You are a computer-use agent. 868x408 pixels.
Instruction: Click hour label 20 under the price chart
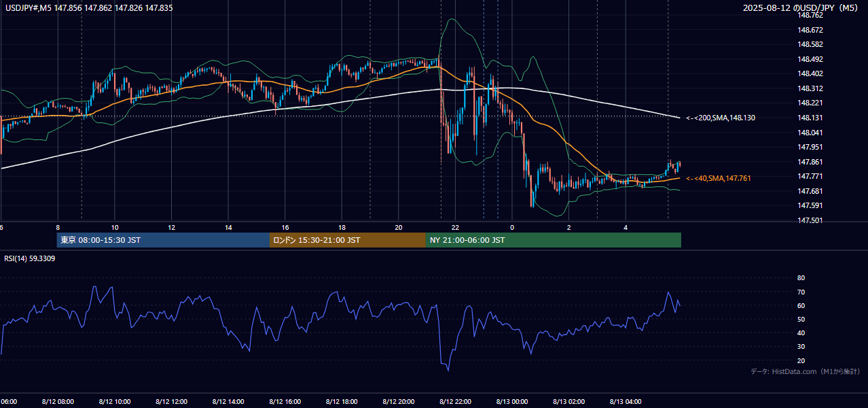point(399,228)
